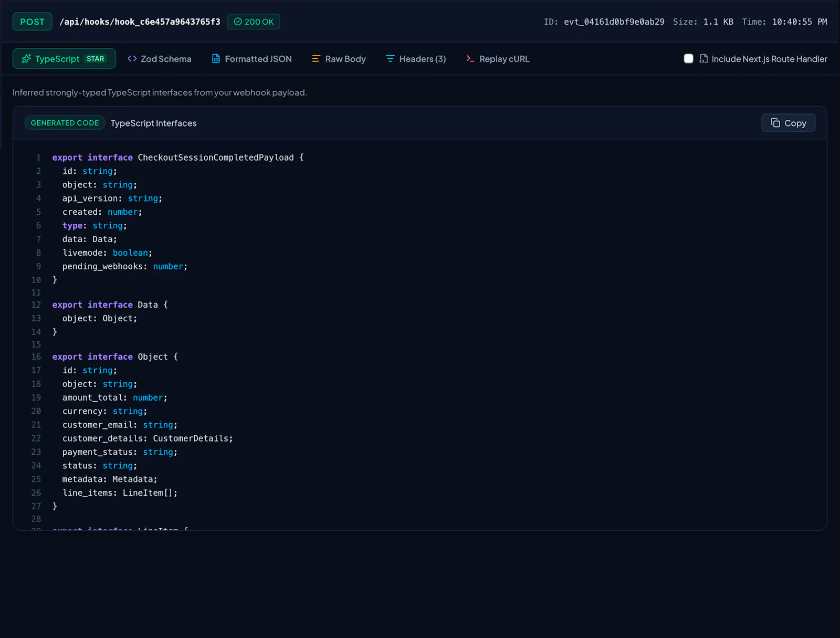Click the pending_webhooks: number line
The image size is (840, 638).
(x=125, y=266)
